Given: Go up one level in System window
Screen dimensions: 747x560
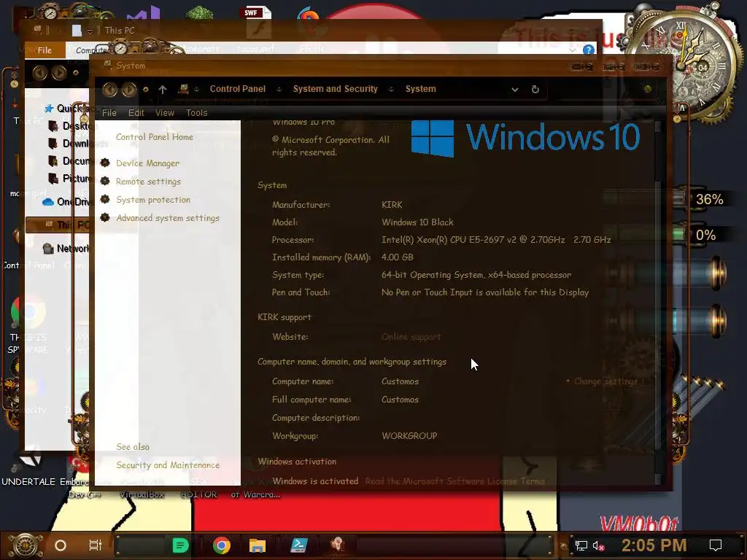Looking at the screenshot, I should (163, 90).
